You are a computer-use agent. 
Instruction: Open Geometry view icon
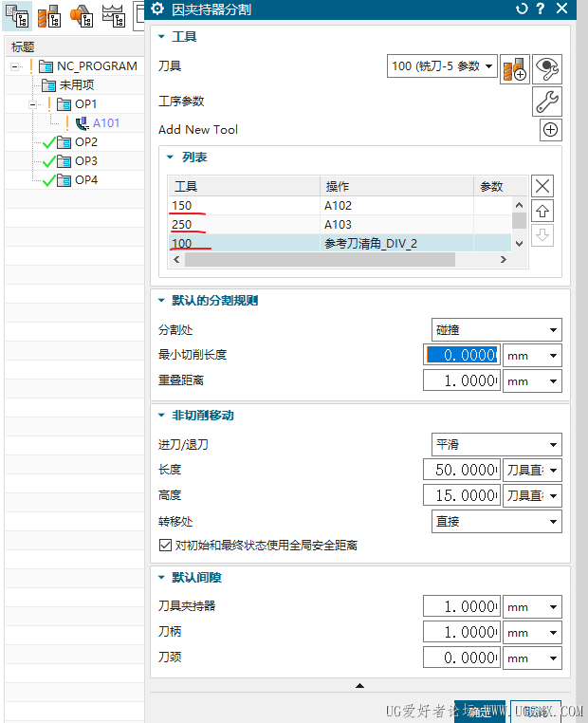pyautogui.click(x=82, y=16)
